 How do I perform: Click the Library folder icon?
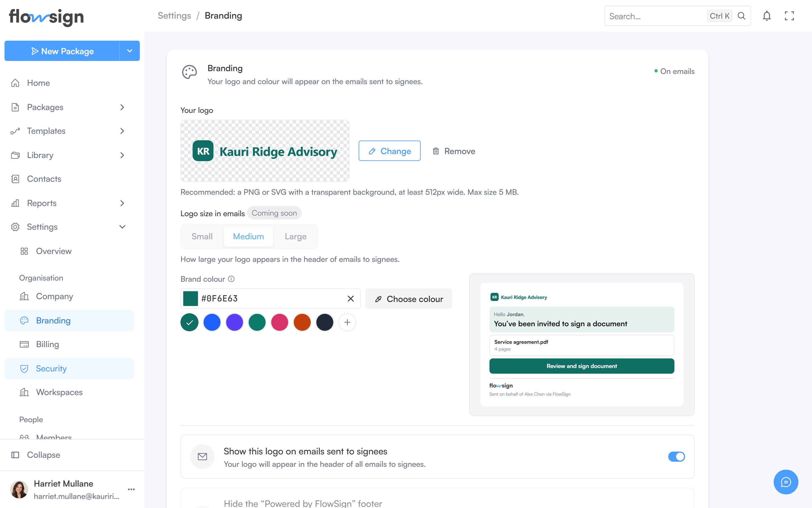15,155
